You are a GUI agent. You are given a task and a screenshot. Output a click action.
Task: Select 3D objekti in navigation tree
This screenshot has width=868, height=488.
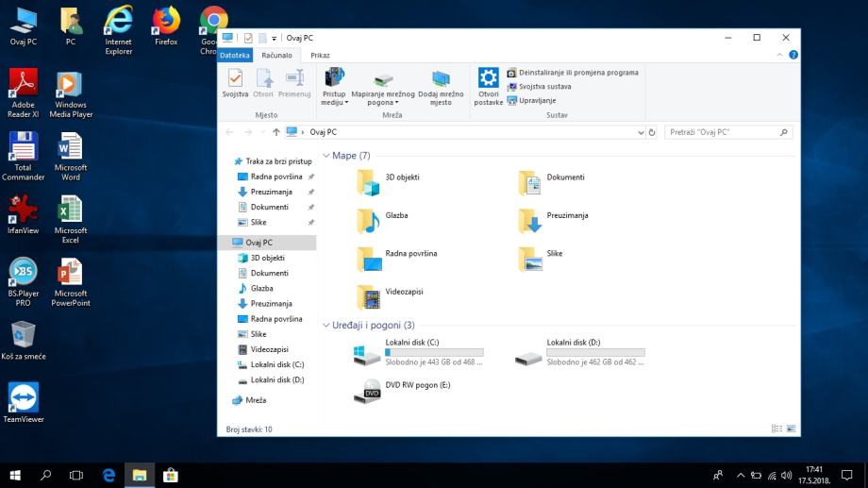tap(261, 258)
